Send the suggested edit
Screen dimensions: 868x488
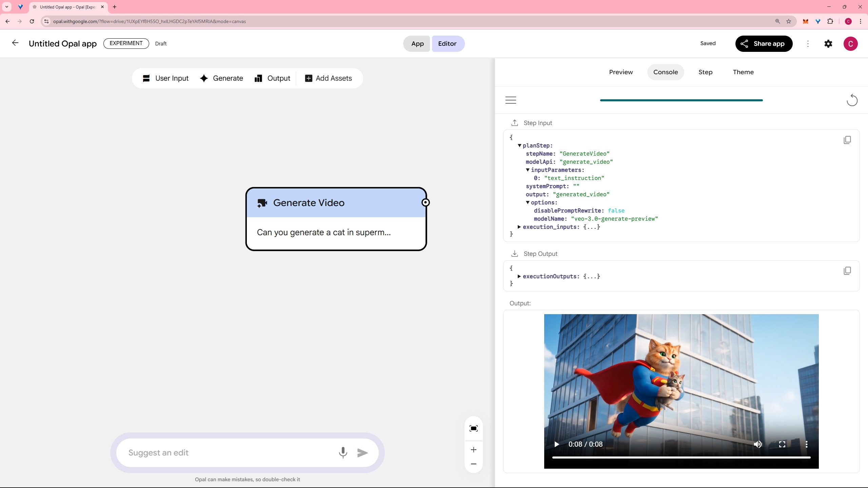(x=362, y=453)
